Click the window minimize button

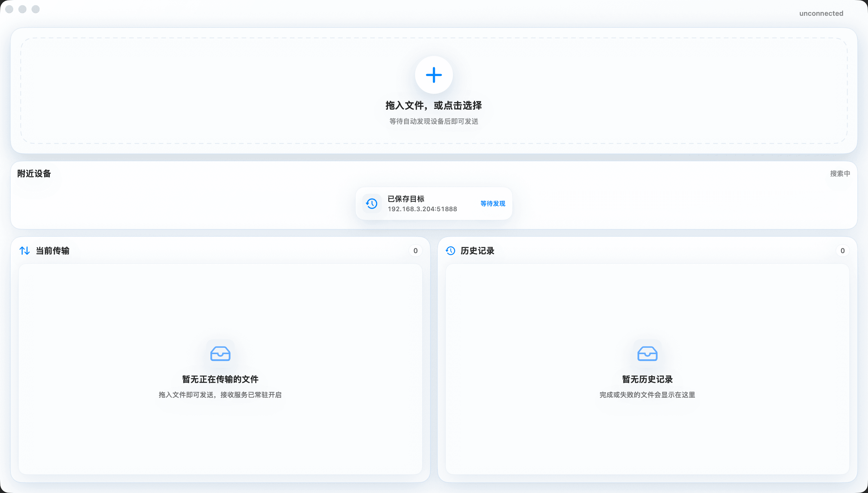[22, 9]
